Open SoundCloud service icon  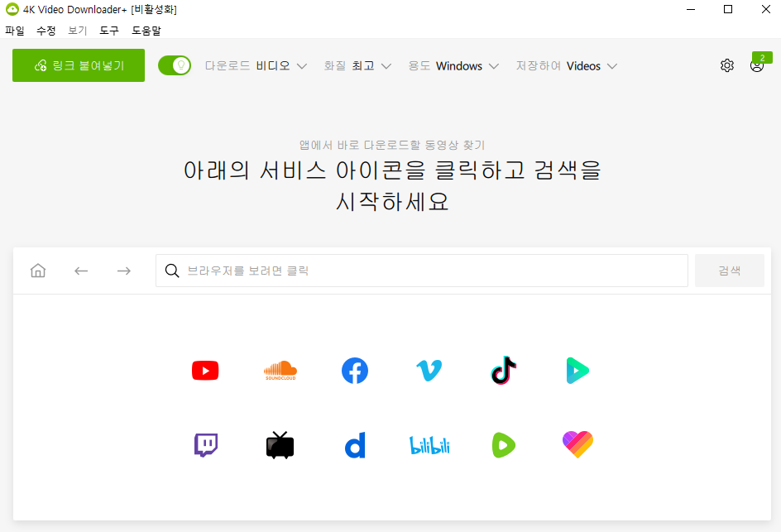coord(280,371)
